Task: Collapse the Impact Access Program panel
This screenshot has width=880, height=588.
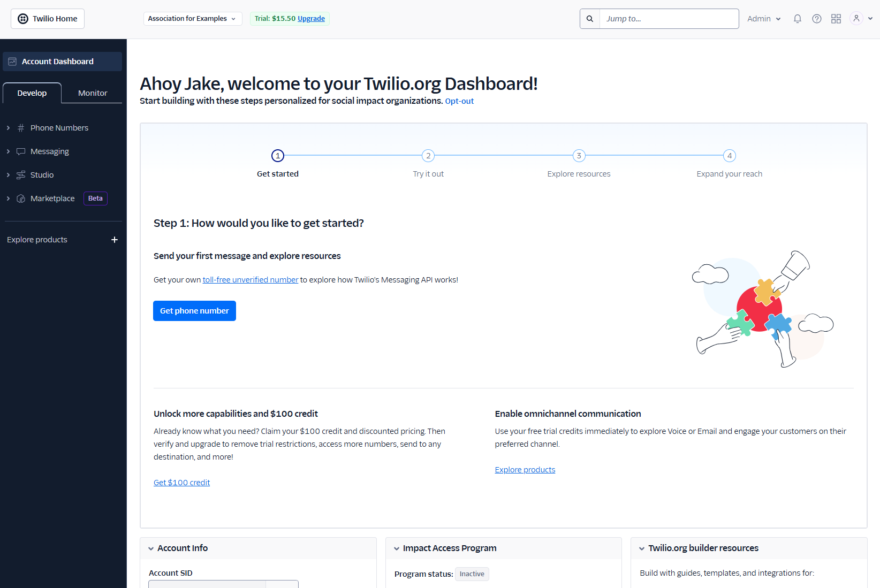Action: [x=396, y=548]
